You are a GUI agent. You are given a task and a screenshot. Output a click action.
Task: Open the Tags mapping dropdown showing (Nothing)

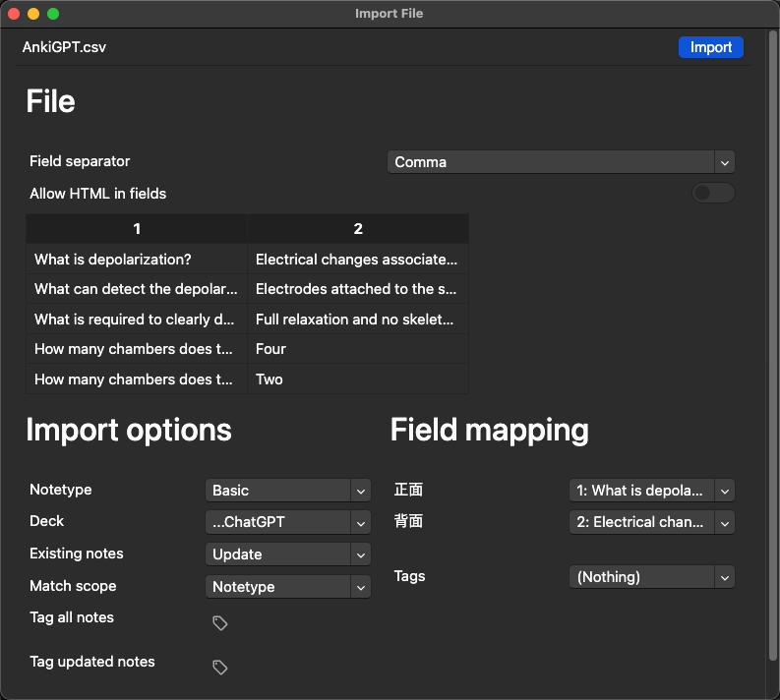652,577
